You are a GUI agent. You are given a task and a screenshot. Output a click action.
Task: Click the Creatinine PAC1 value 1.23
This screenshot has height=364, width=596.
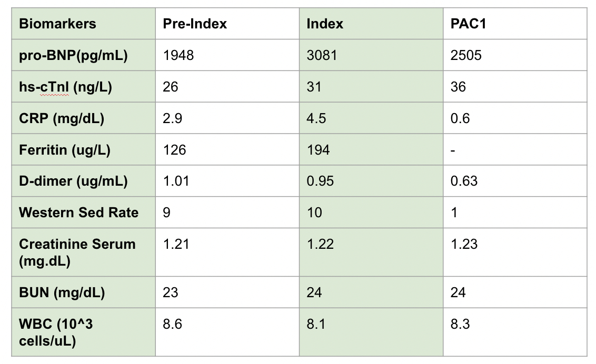pos(464,244)
